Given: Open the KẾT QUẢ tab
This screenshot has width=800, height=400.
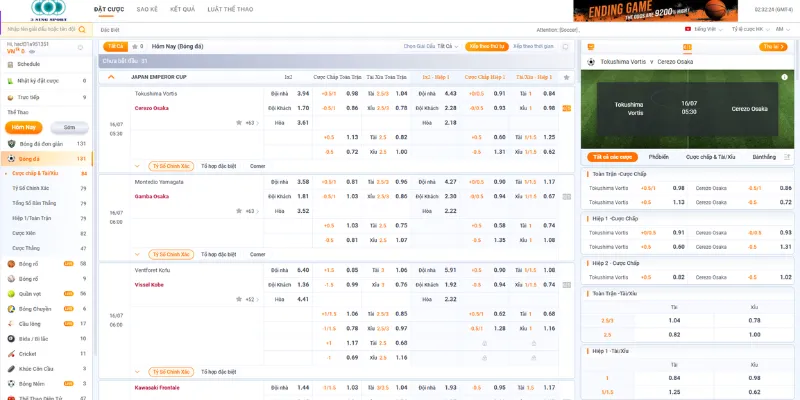Looking at the screenshot, I should 182,9.
